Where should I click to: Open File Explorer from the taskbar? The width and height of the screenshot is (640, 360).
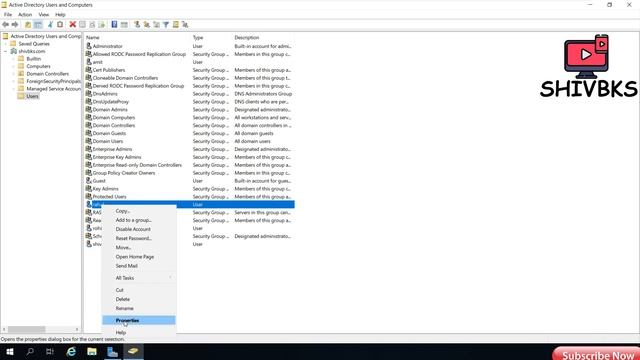click(92, 351)
